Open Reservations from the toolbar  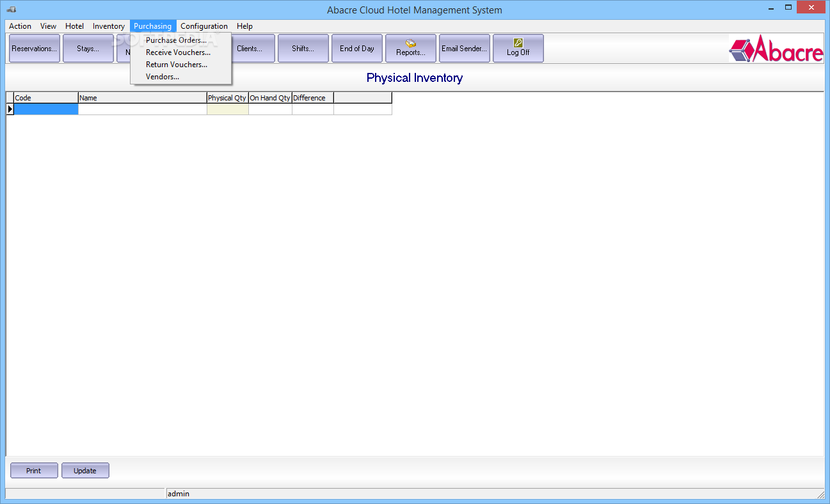pyautogui.click(x=35, y=49)
